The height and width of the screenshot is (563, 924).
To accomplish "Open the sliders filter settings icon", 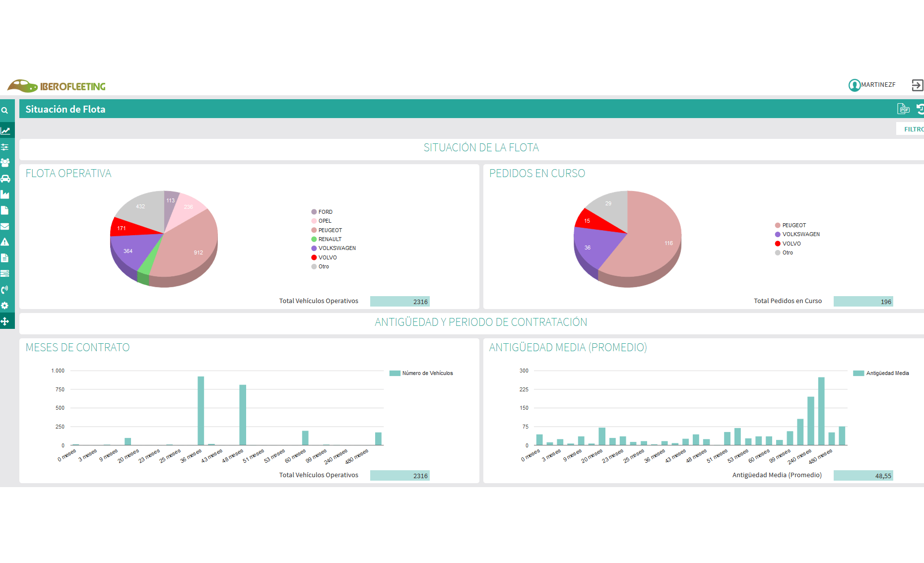I will click(5, 147).
